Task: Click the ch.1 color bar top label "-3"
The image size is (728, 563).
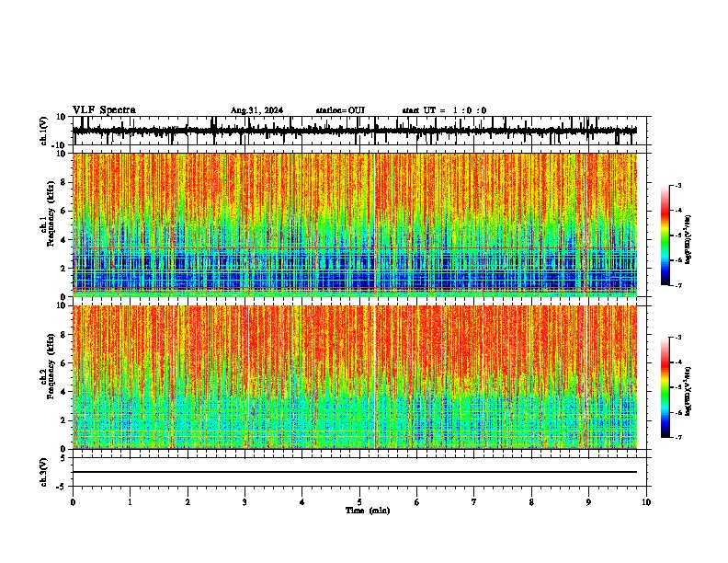Action: [x=678, y=185]
